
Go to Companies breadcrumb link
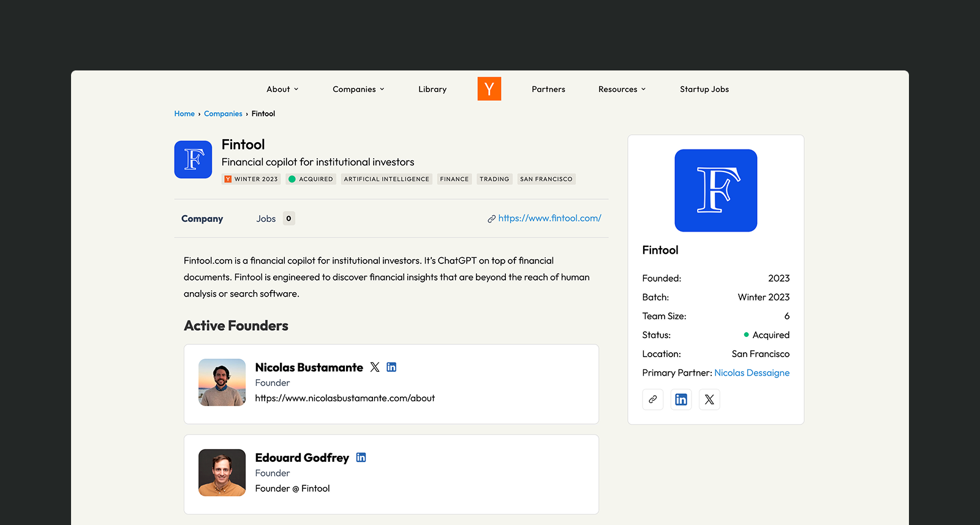[223, 113]
